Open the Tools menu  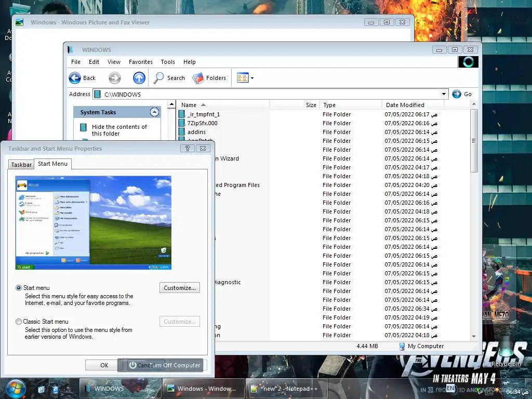point(168,62)
